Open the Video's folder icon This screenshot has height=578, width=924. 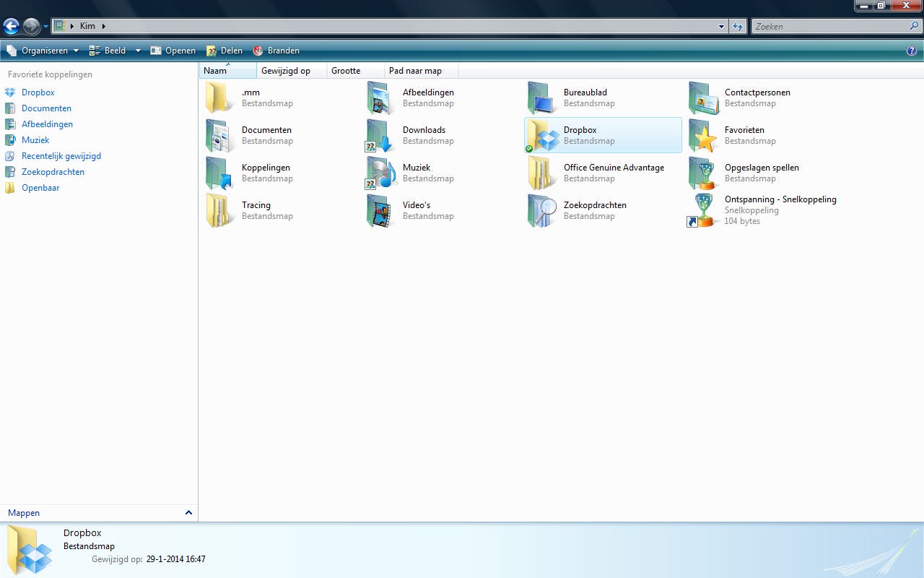coord(380,210)
